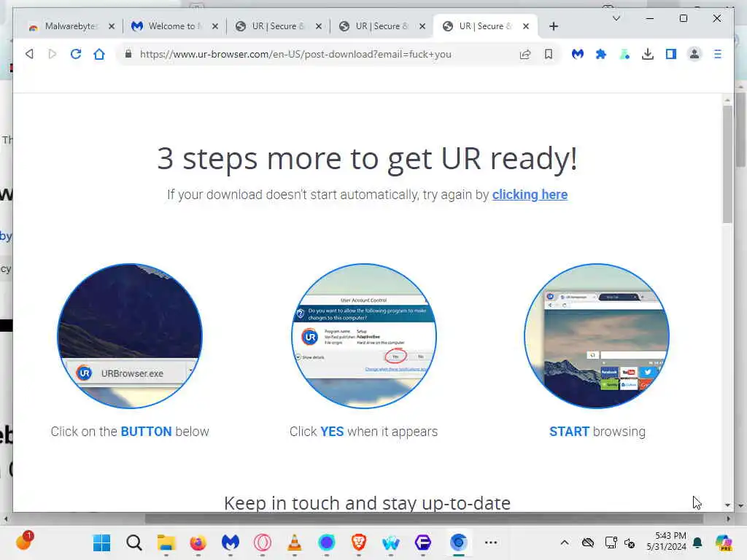This screenshot has height=560, width=747.
Task: Click the 'START browsing' text
Action: [x=597, y=432]
